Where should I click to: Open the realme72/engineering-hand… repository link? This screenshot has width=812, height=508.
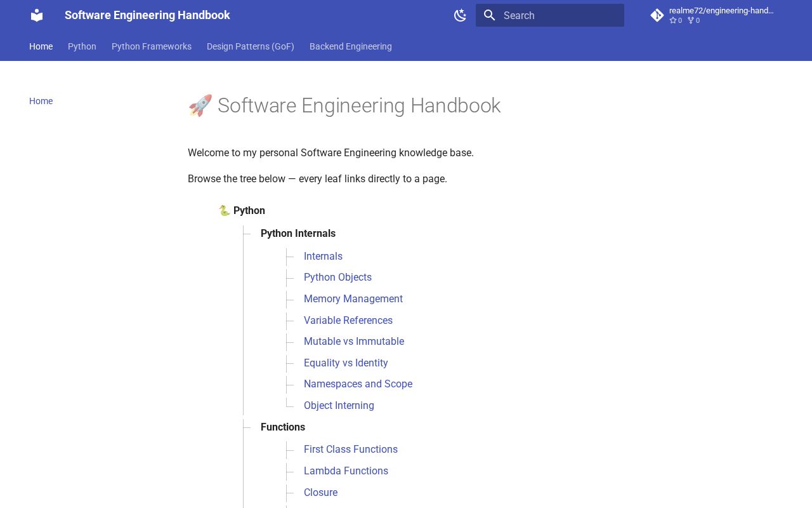pyautogui.click(x=713, y=15)
